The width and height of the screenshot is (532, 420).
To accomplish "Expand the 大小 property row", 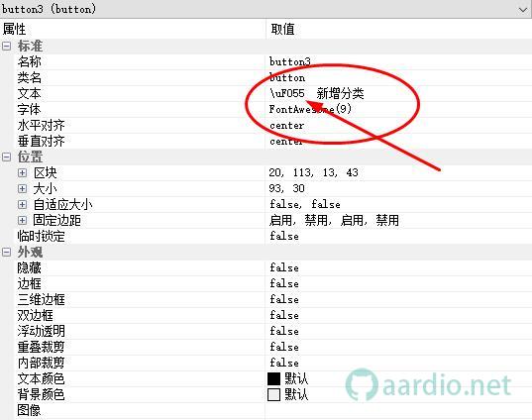I will point(22,188).
